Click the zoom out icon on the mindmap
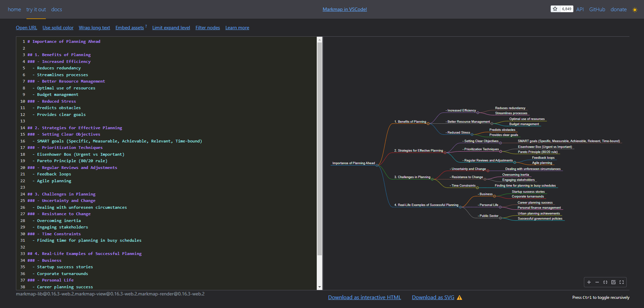644x308 pixels. pos(597,282)
